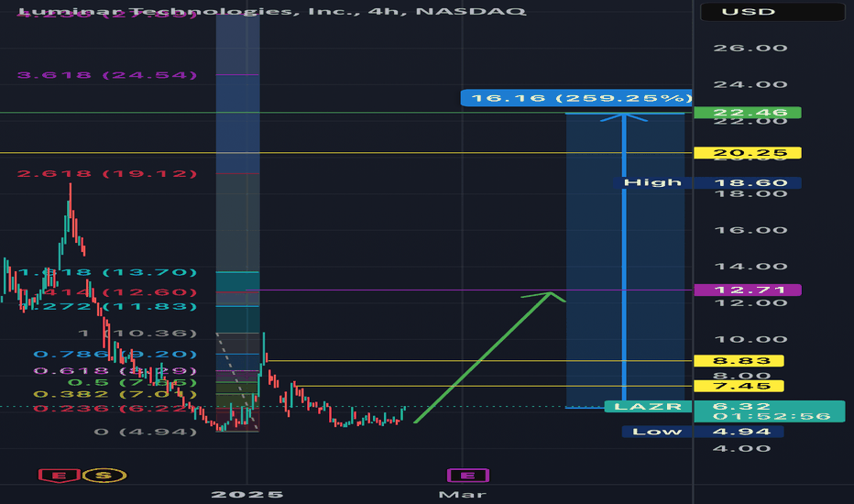
Task: Click the 16.16 (259.25%) measurement label
Action: click(576, 98)
